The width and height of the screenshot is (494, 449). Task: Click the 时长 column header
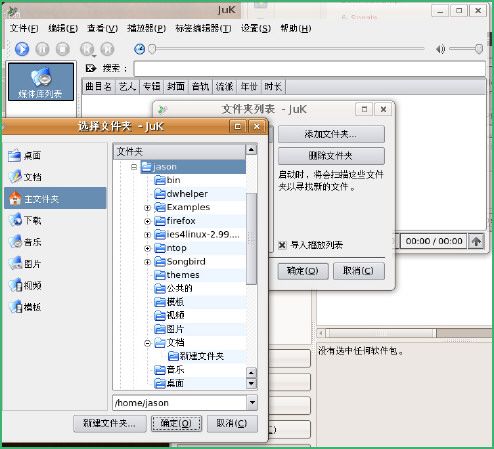click(x=273, y=87)
